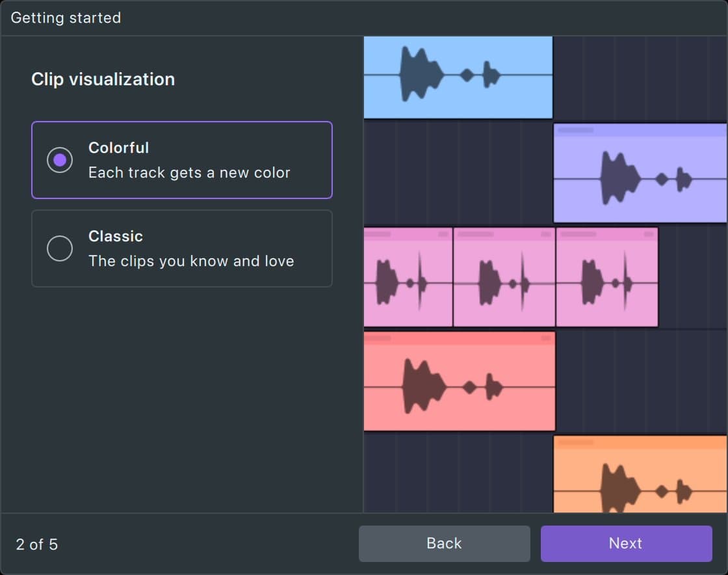Select the Classic radio button
Viewport: 728px width, 575px height.
click(59, 248)
